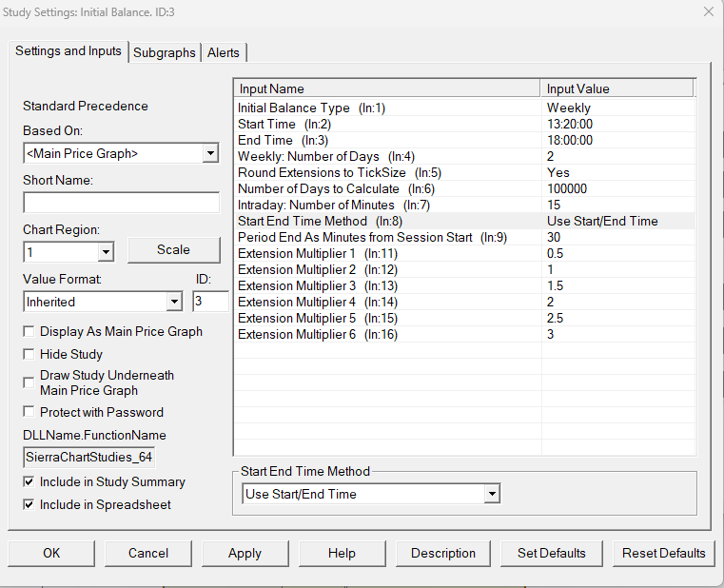Uncheck Include in Spreadsheet

(x=29, y=504)
